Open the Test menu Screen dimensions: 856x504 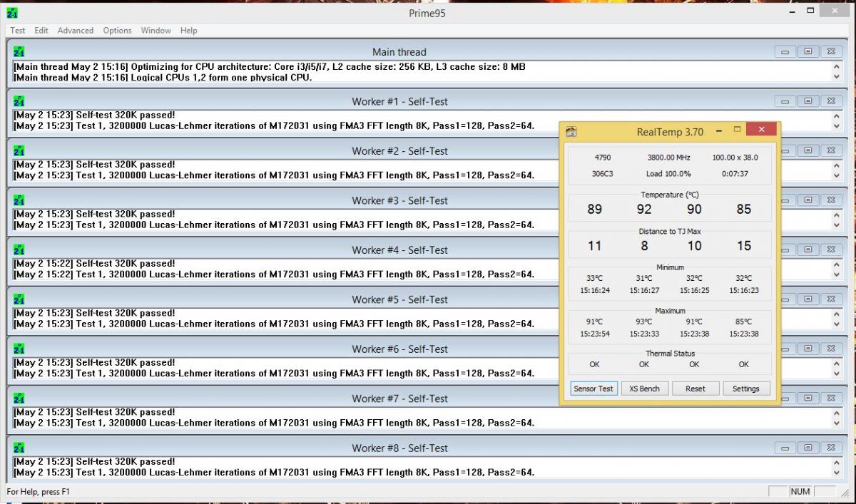(18, 31)
